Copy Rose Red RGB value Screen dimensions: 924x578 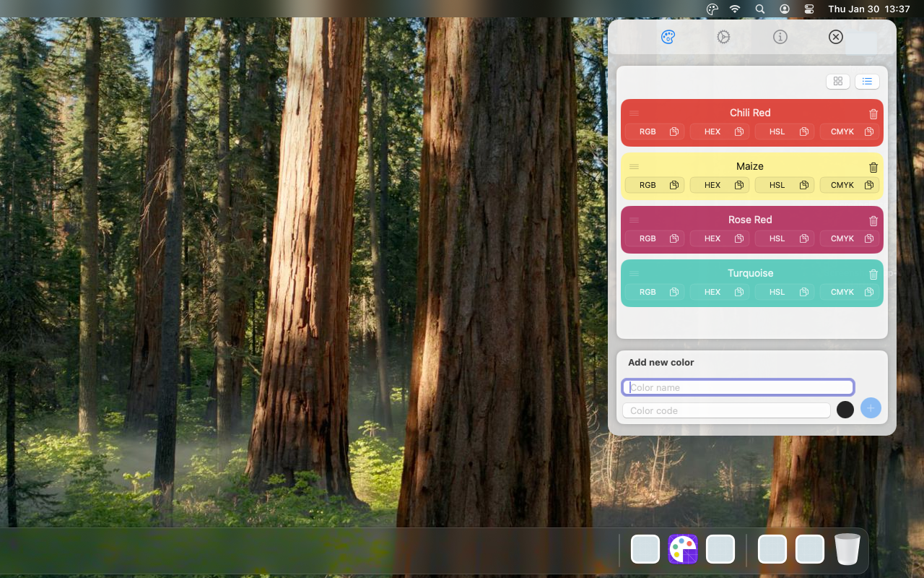click(x=655, y=238)
